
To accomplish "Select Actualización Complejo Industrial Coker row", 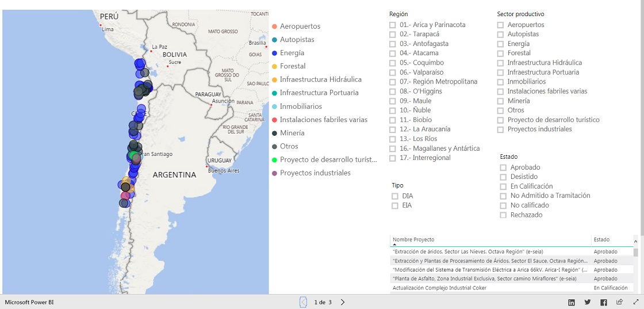I will [437, 288].
